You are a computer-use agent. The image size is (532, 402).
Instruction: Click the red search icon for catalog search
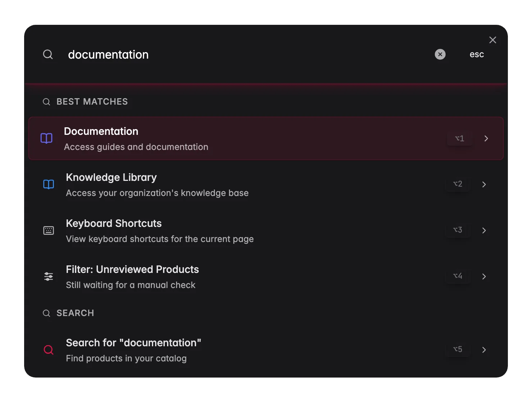pos(49,350)
